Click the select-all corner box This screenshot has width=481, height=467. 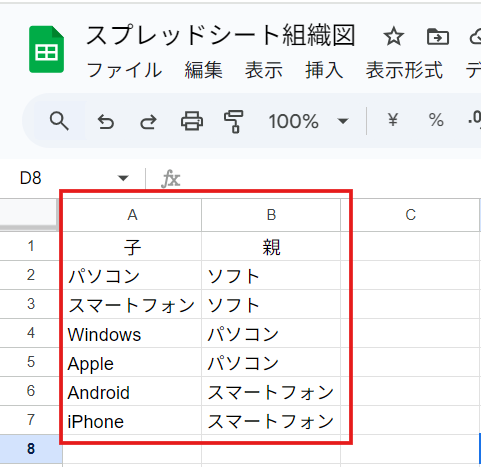[29, 214]
